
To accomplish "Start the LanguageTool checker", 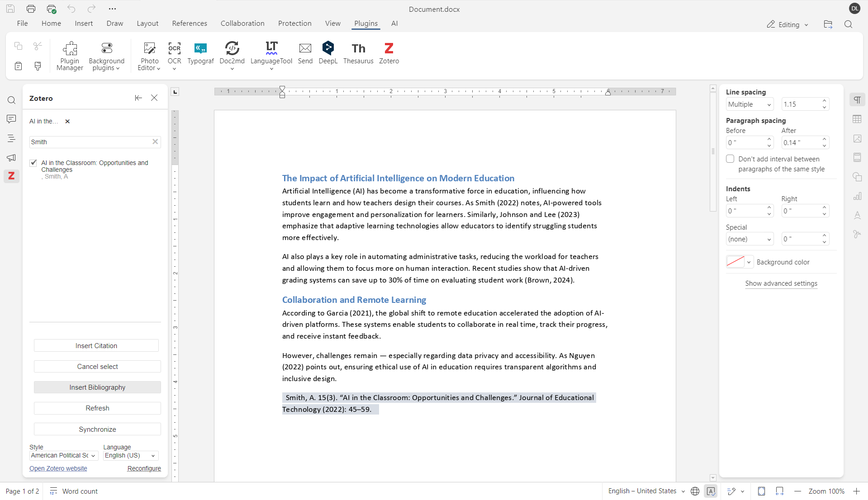I will click(x=271, y=52).
